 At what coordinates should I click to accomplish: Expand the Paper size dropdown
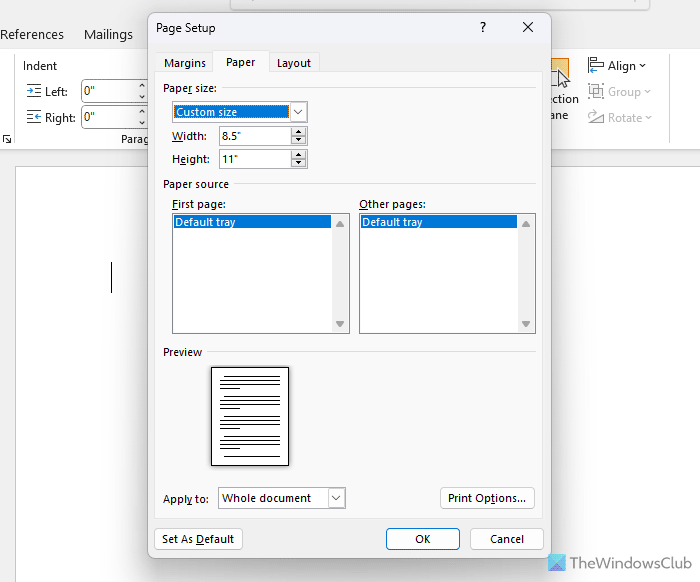299,112
